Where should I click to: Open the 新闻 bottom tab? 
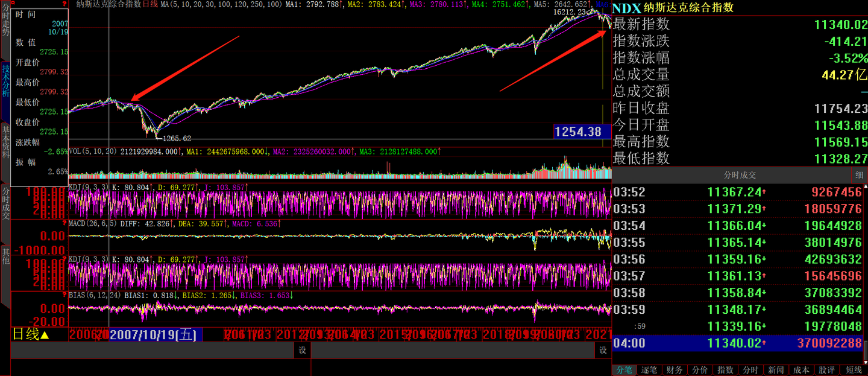[776, 370]
